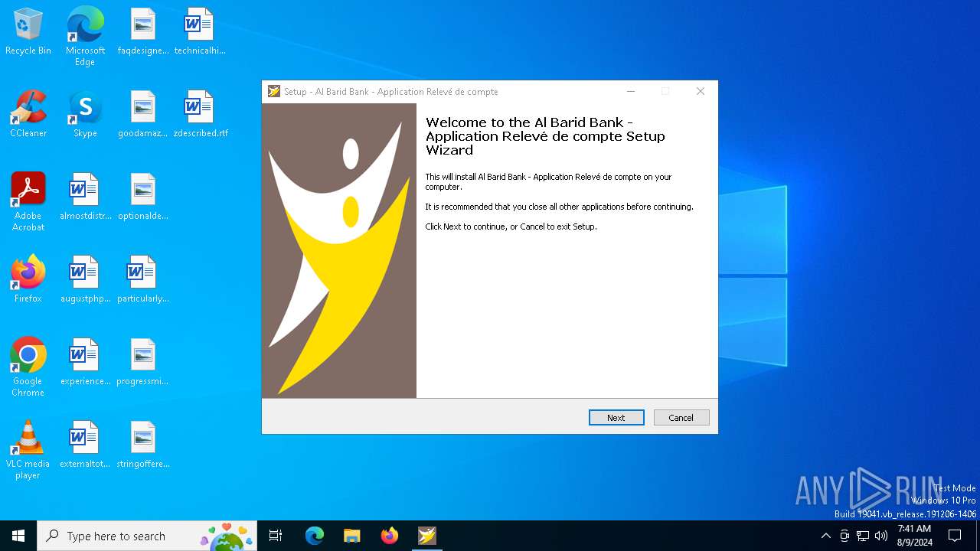Select the externaltot... Word document
This screenshot has width=980, height=551.
coord(86,445)
